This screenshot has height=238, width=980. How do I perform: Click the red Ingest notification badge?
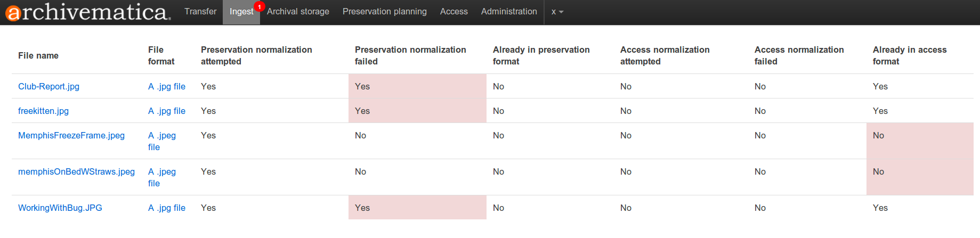pos(259,7)
